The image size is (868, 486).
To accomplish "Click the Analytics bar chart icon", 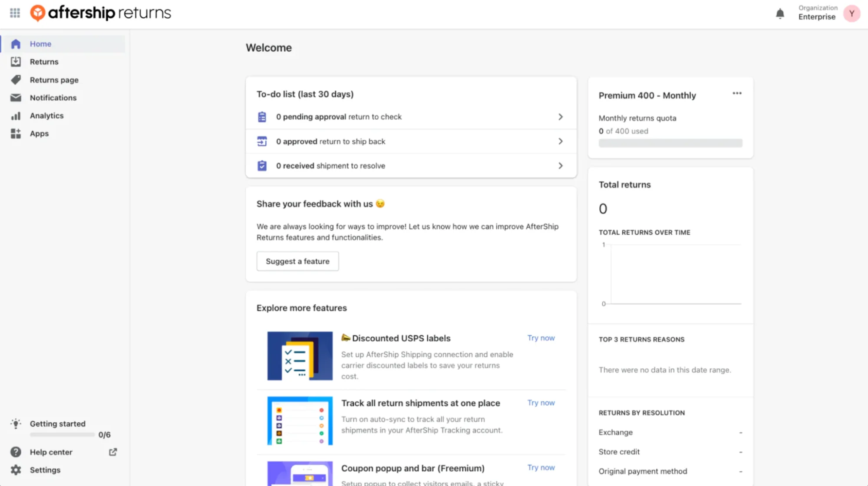I will click(16, 116).
